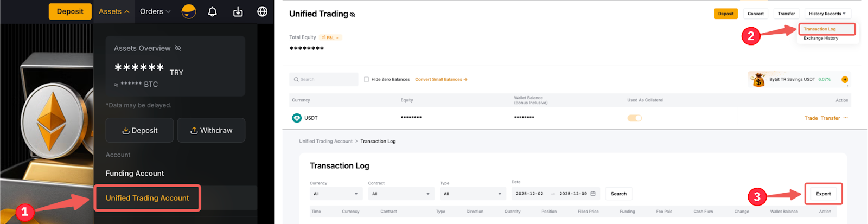Open the Currency filter dropdown

point(336,194)
